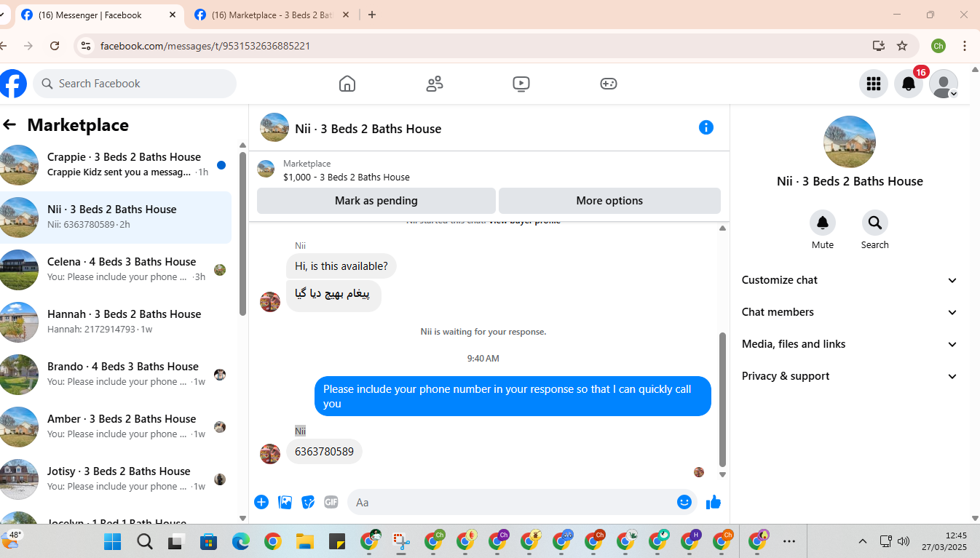Choose a GIF in the composer
Image resolution: width=980 pixels, height=558 pixels.
(x=331, y=502)
